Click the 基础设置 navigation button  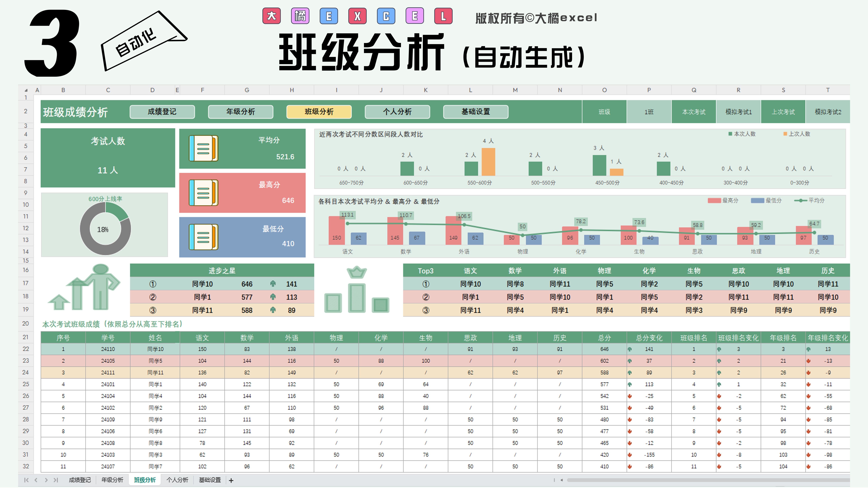[x=475, y=112]
